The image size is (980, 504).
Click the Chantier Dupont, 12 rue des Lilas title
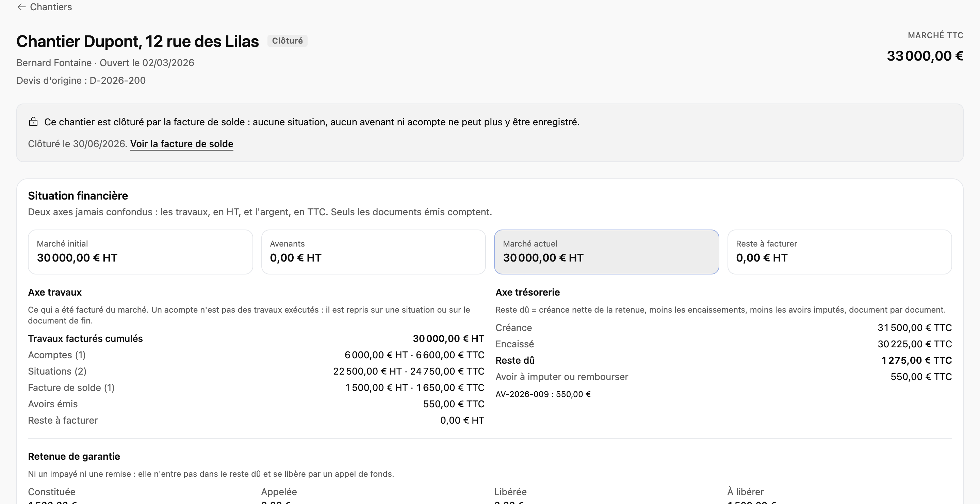pos(137,41)
